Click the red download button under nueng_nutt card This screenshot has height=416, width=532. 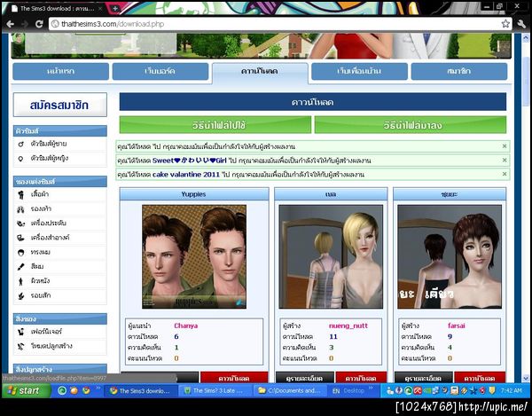click(x=361, y=378)
